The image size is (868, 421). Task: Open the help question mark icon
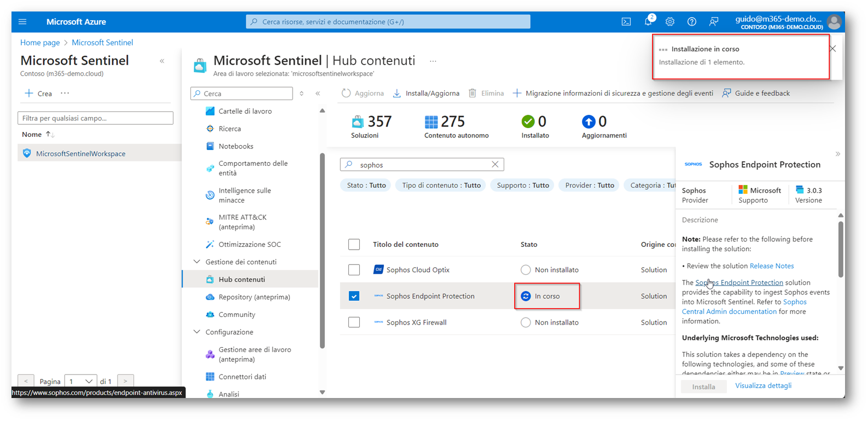pyautogui.click(x=692, y=22)
